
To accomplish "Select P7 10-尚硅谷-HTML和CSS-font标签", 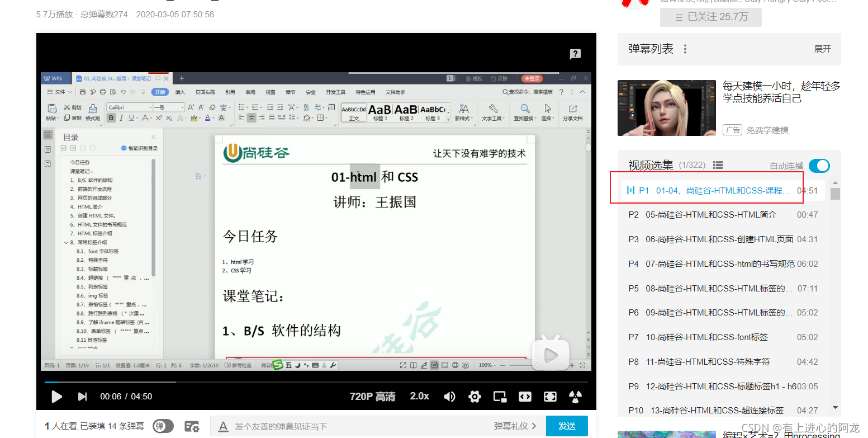I will 722,337.
